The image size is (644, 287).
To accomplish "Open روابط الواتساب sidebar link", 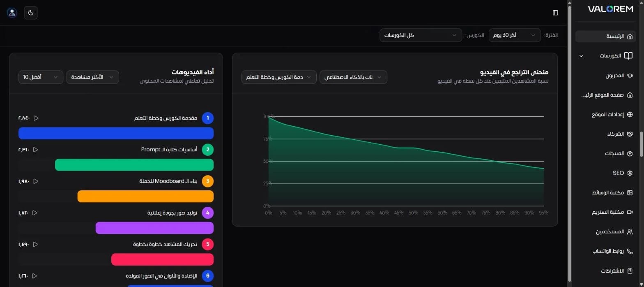I will tap(606, 251).
